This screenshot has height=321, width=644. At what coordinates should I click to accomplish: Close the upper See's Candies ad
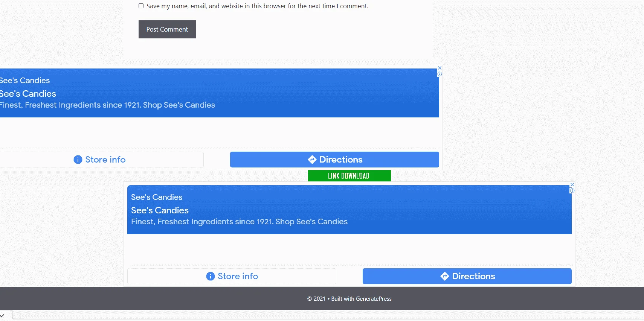tap(440, 68)
